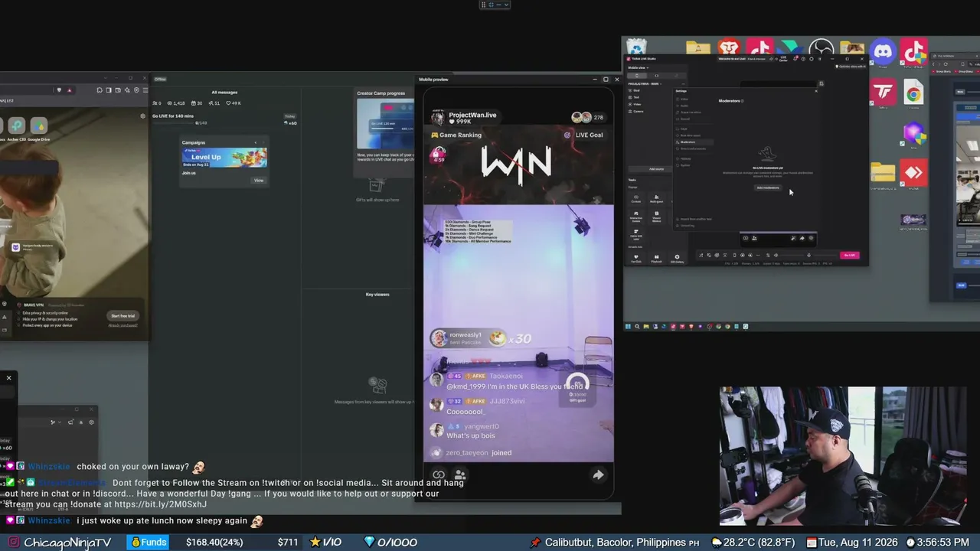Click the Creator Camp progress preview image
This screenshot has height=551, width=980.
[x=385, y=123]
